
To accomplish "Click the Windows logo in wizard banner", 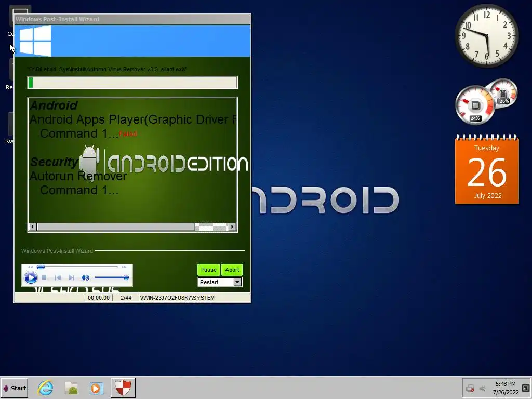I will pyautogui.click(x=35, y=41).
